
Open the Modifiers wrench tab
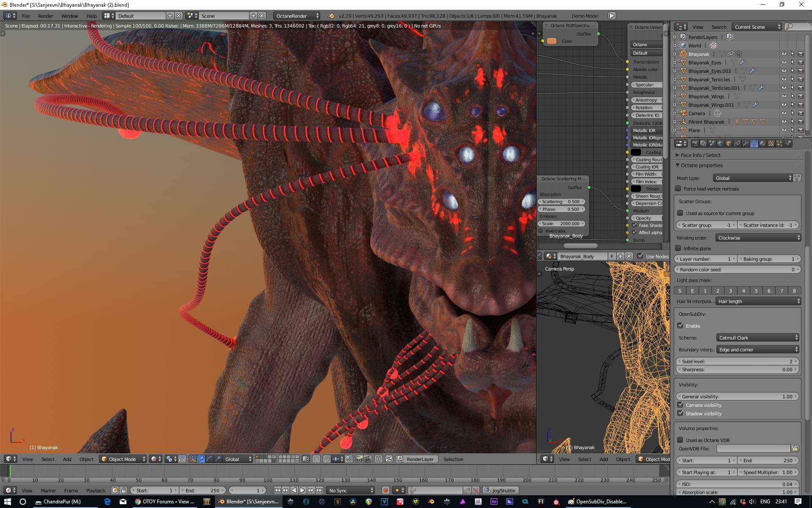(746, 144)
